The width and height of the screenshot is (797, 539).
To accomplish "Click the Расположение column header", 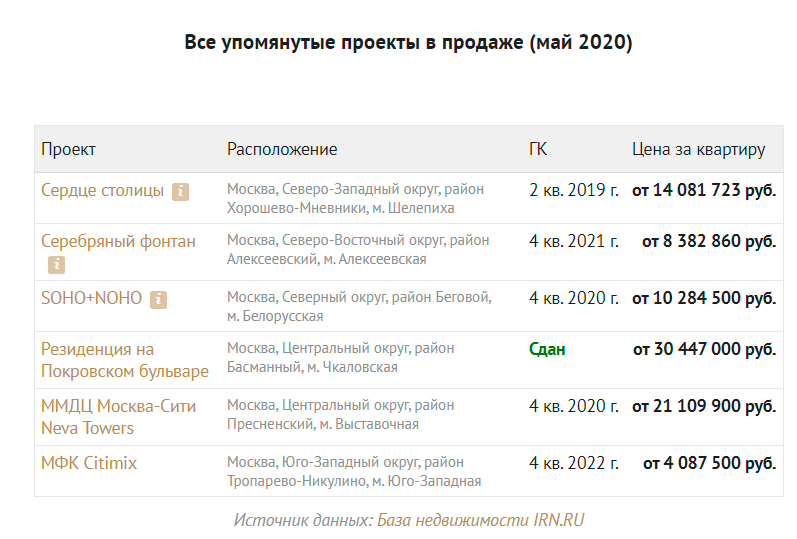I will click(x=282, y=149).
